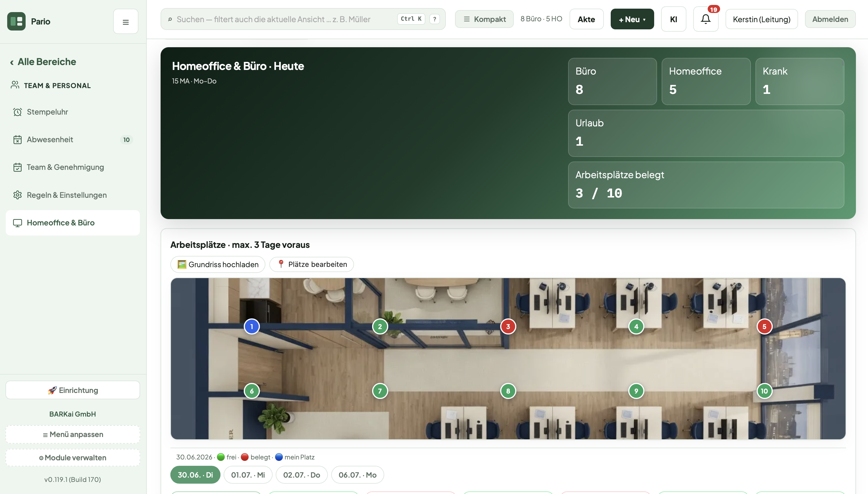Screen dimensions: 868x494
Task: Select free workplace marker 4
Action: tap(636, 326)
